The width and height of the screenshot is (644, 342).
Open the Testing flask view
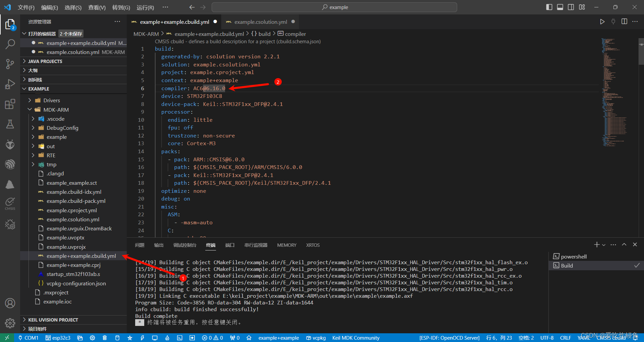pyautogui.click(x=10, y=124)
